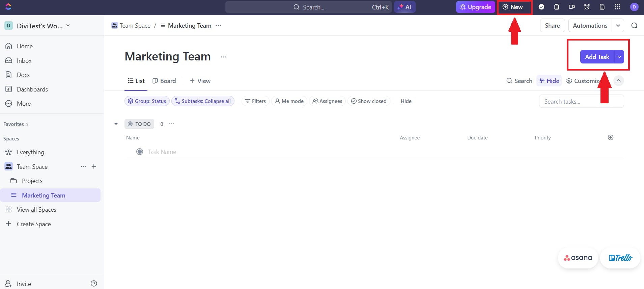The width and height of the screenshot is (644, 289).
Task: Click the ClickUp logo in the top bar
Action: [8, 6]
